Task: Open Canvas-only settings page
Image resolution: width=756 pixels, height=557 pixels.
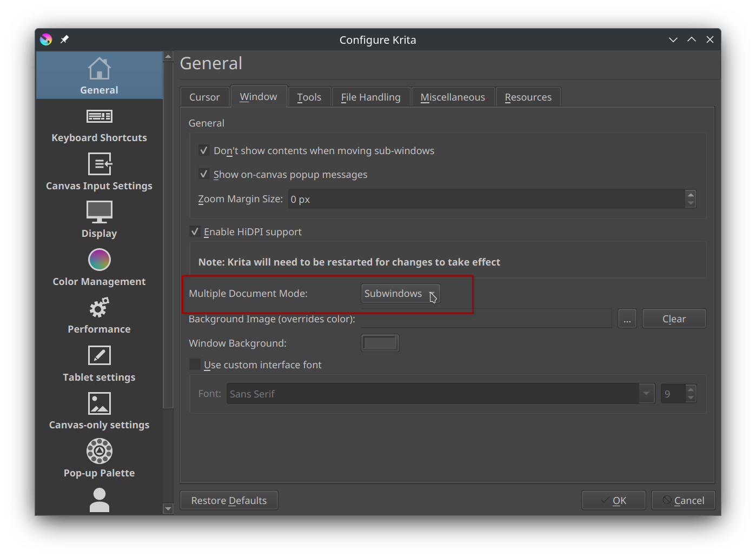Action: tap(99, 411)
